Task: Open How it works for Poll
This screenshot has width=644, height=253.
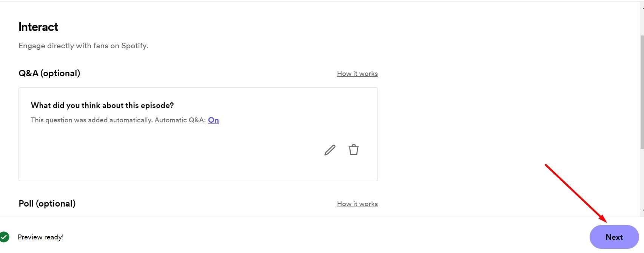Action: (357, 204)
